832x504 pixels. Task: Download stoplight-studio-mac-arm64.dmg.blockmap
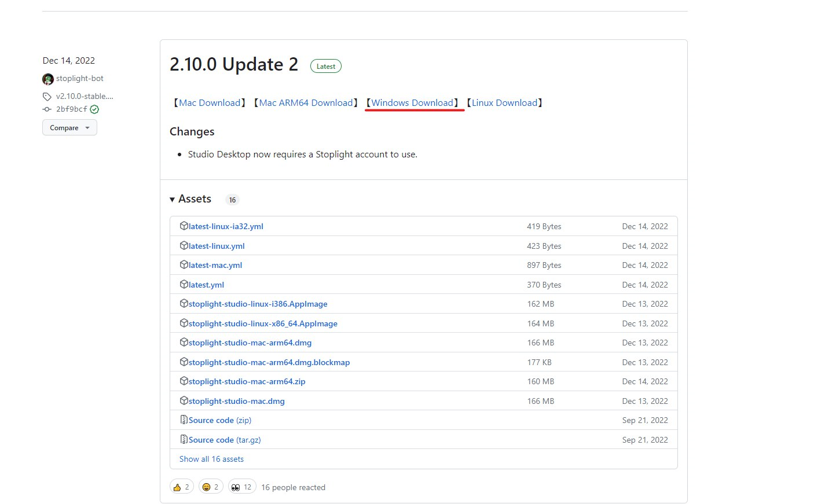point(269,362)
